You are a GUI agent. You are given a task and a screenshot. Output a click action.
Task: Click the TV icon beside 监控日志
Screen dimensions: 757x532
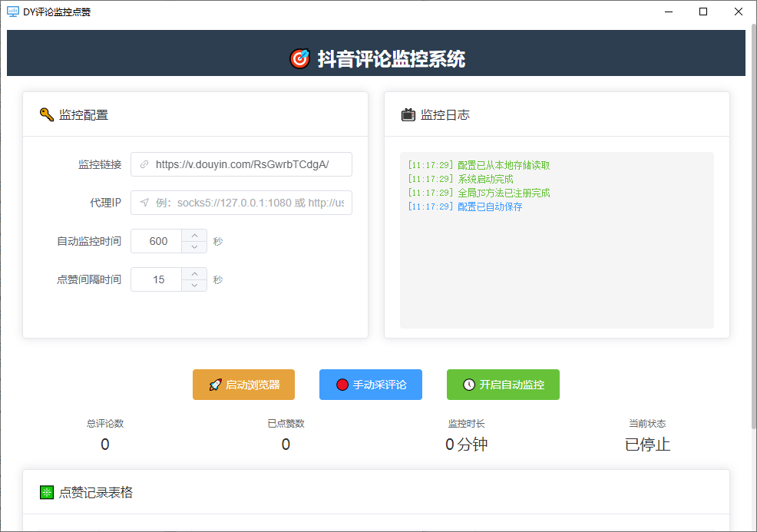[408, 114]
